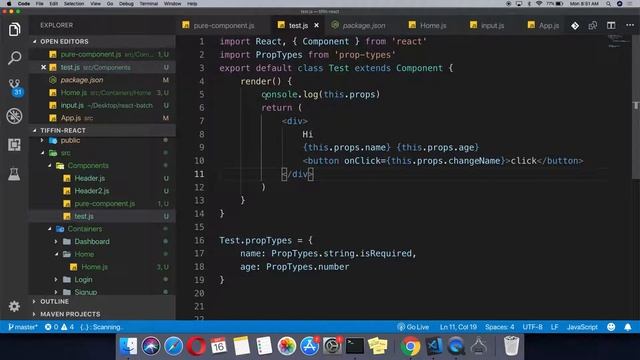
Task: Open Google Chrome from the Dock
Action: pos(410,346)
